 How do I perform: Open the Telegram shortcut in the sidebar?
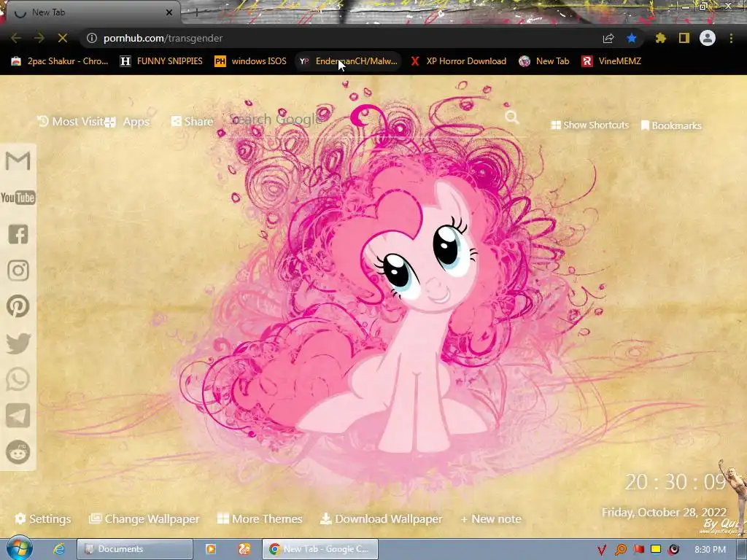(18, 416)
